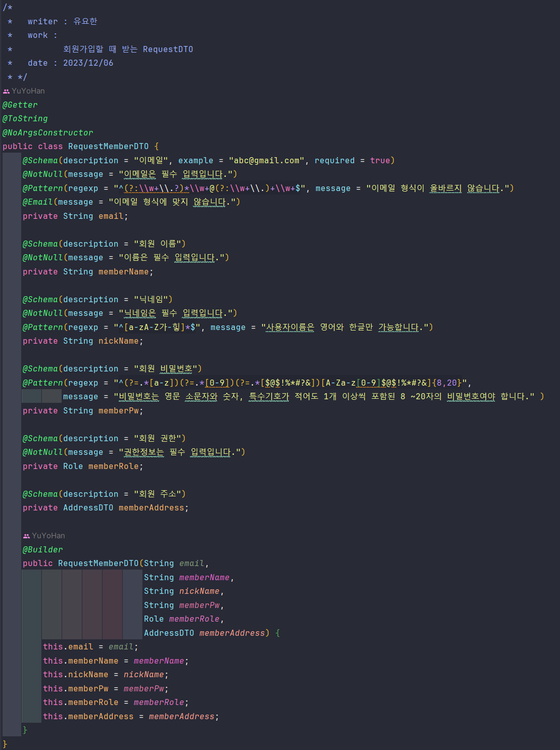Click the @ToString annotation

(x=25, y=118)
